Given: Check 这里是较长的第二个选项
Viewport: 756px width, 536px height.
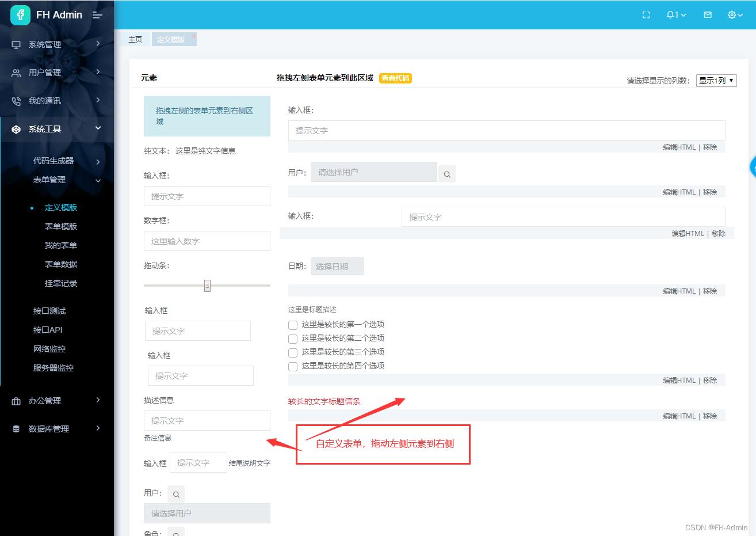Looking at the screenshot, I should pyautogui.click(x=293, y=339).
